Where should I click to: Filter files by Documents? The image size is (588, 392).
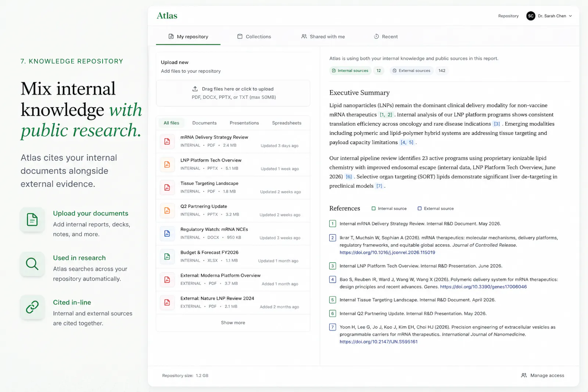pos(204,123)
